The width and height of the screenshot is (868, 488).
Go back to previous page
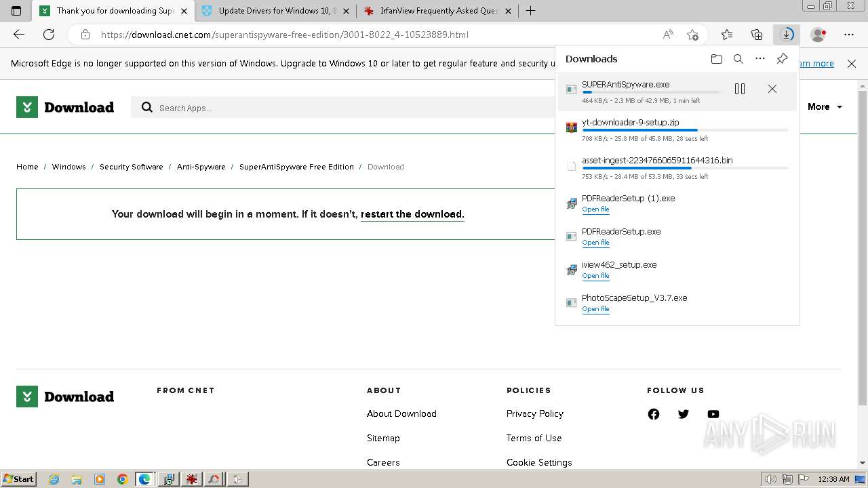point(19,35)
